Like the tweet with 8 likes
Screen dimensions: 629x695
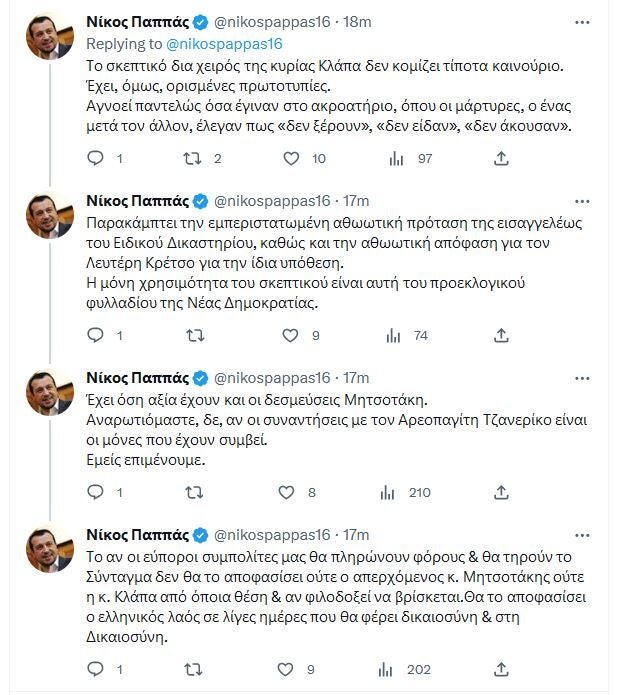286,492
